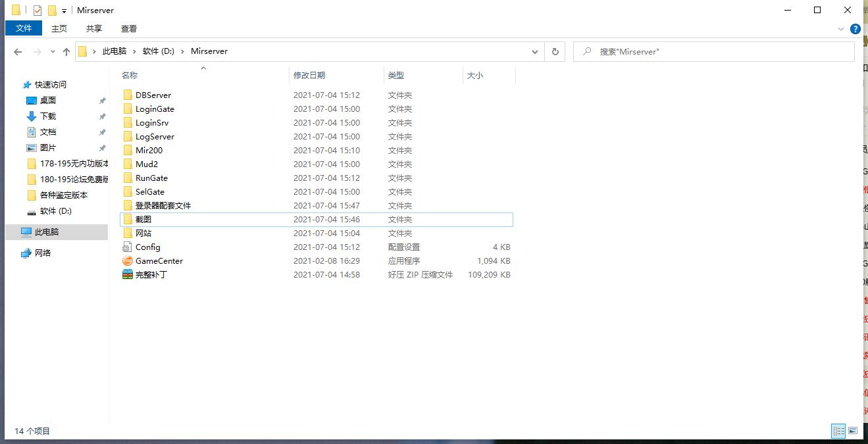Screen dimensions: 868x444
Task: Click the properties icon in title bar
Action: (38, 11)
